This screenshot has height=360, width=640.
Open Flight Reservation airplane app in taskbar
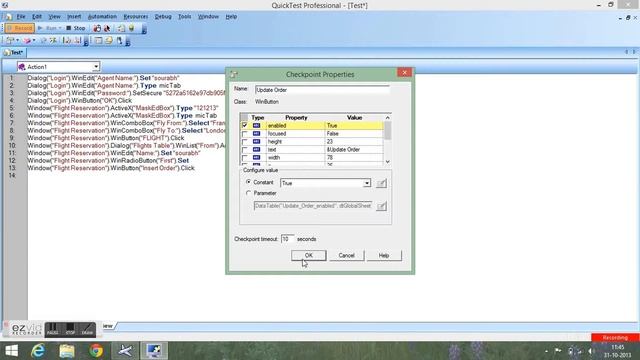(x=125, y=351)
